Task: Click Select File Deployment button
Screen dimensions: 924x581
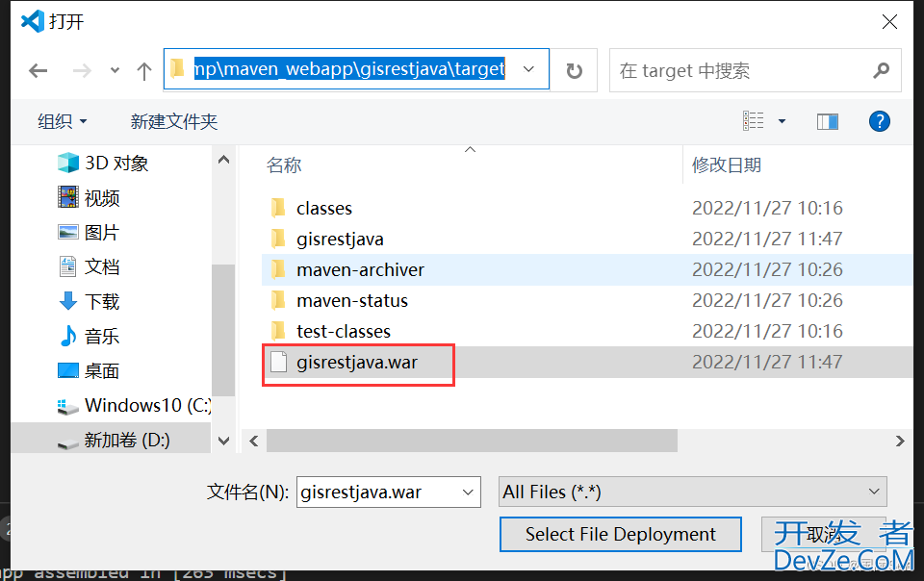Action: pos(621,535)
